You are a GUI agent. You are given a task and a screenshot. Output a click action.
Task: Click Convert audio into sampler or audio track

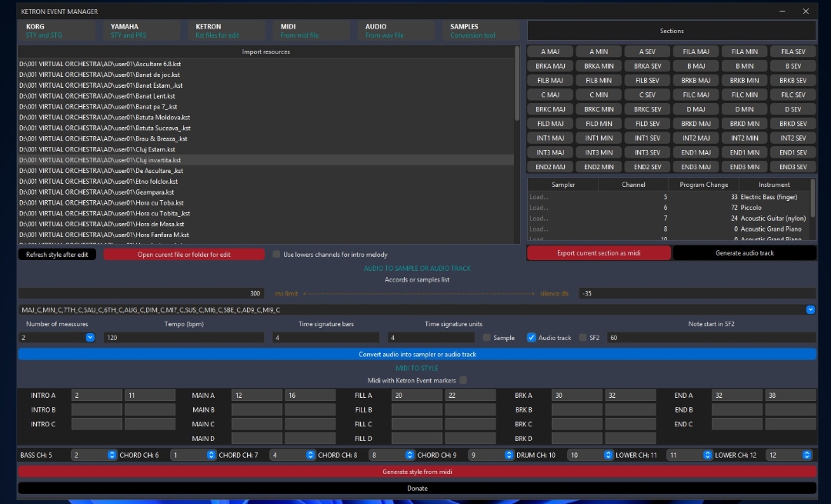click(417, 354)
